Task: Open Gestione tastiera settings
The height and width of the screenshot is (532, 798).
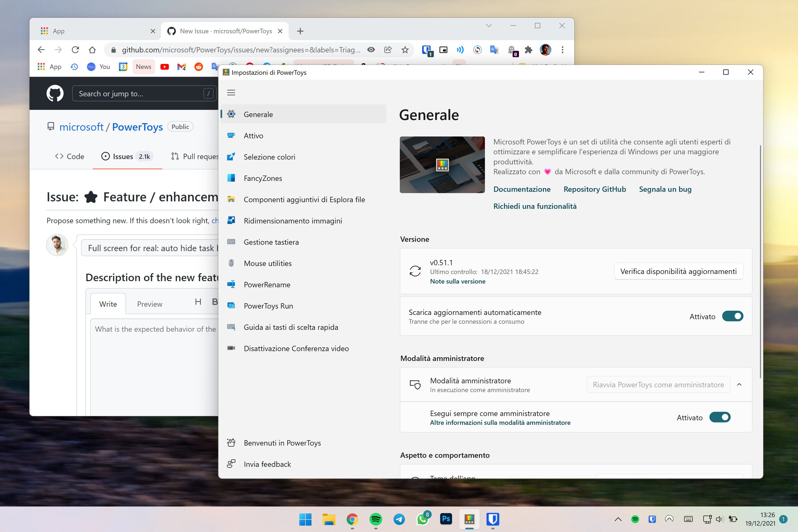Action: click(271, 242)
